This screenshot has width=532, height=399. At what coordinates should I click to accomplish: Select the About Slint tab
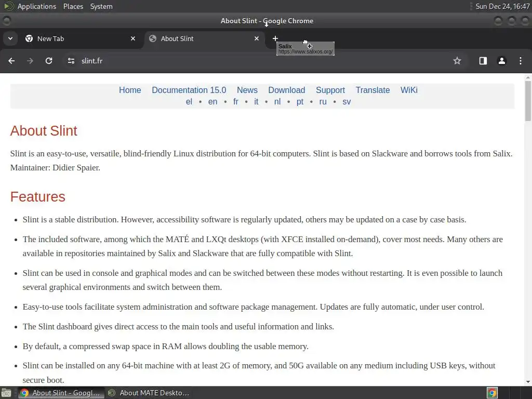pos(205,38)
